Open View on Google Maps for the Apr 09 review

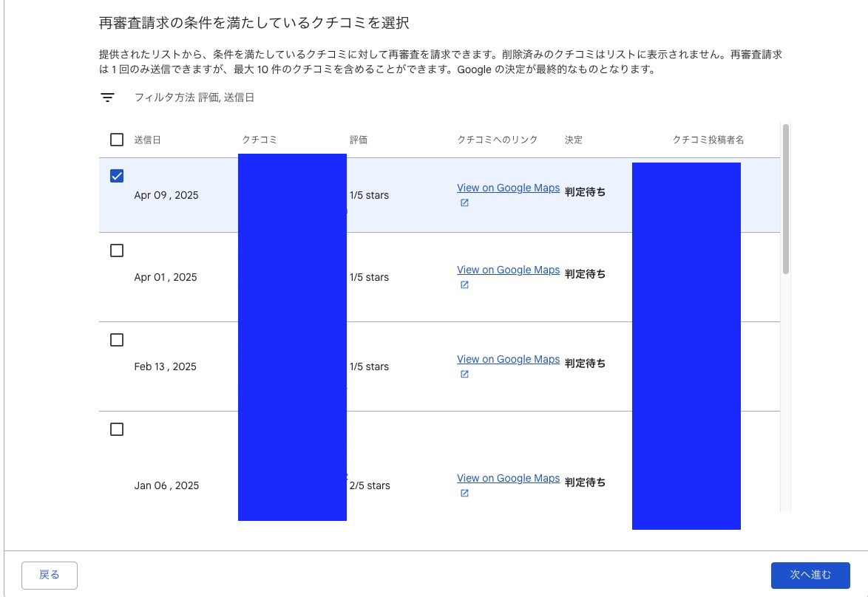pyautogui.click(x=508, y=187)
